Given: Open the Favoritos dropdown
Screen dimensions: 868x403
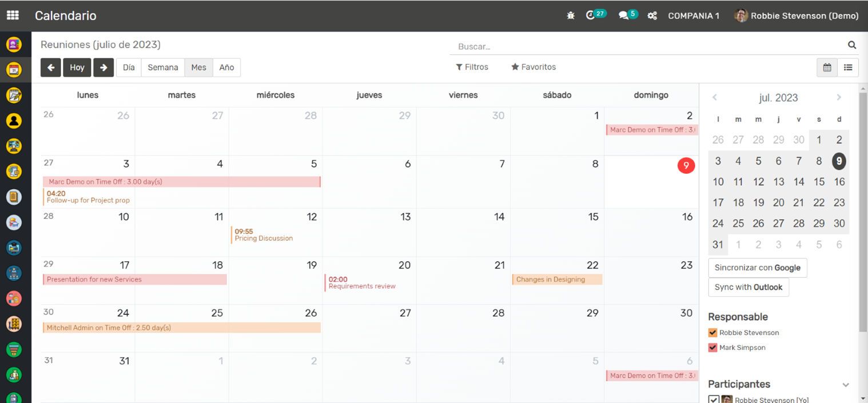Looking at the screenshot, I should 533,67.
